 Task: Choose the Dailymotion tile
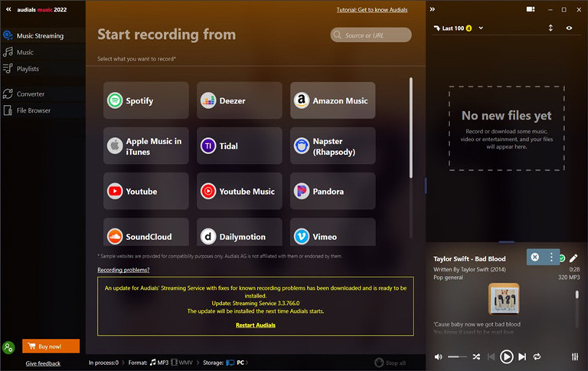[x=239, y=232]
